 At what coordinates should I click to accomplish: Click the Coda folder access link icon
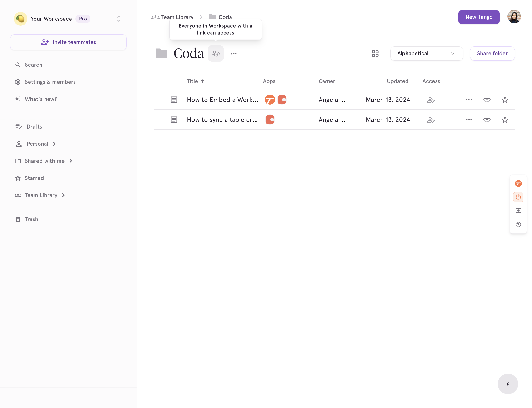216,53
